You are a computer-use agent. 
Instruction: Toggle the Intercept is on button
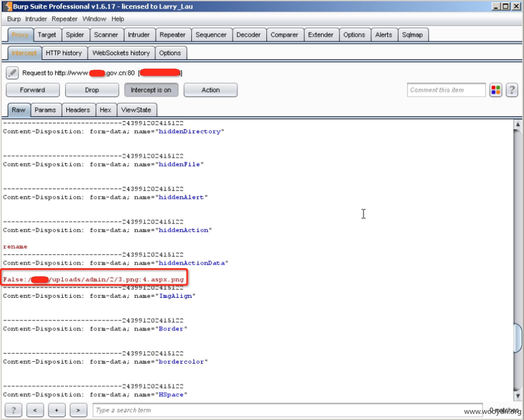click(x=151, y=90)
